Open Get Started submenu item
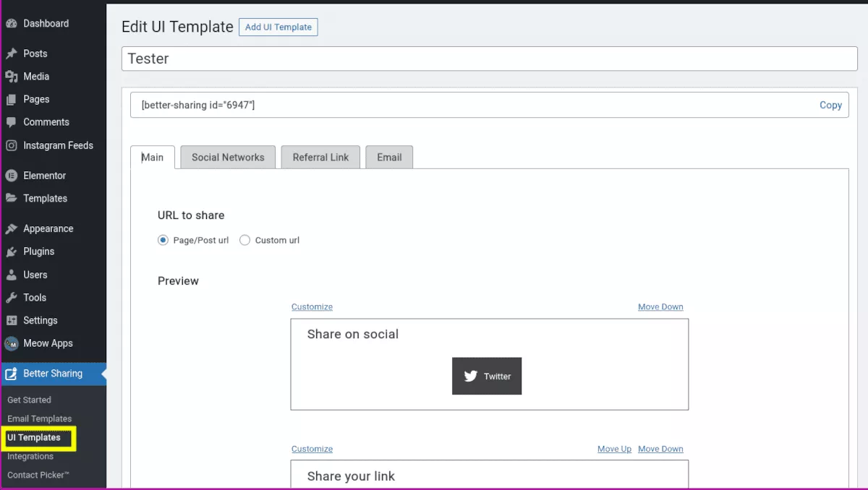868x490 pixels. tap(30, 400)
